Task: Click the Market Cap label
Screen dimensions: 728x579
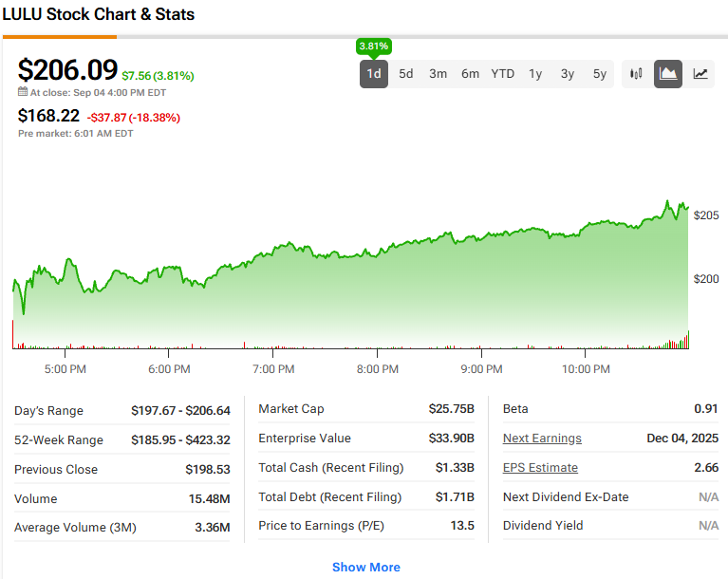Action: [291, 409]
